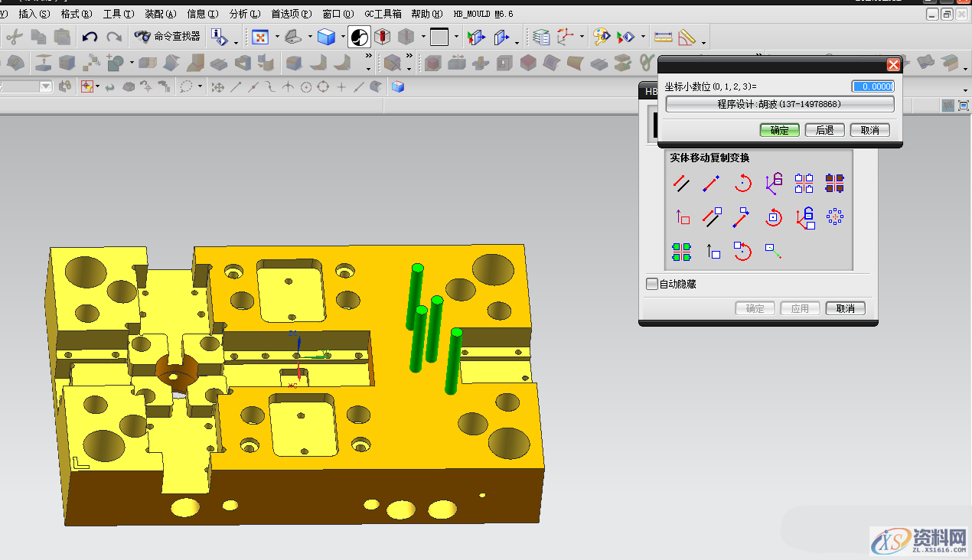Open the 分析(L) menu
Viewport: 972px width, 560px height.
pos(245,14)
